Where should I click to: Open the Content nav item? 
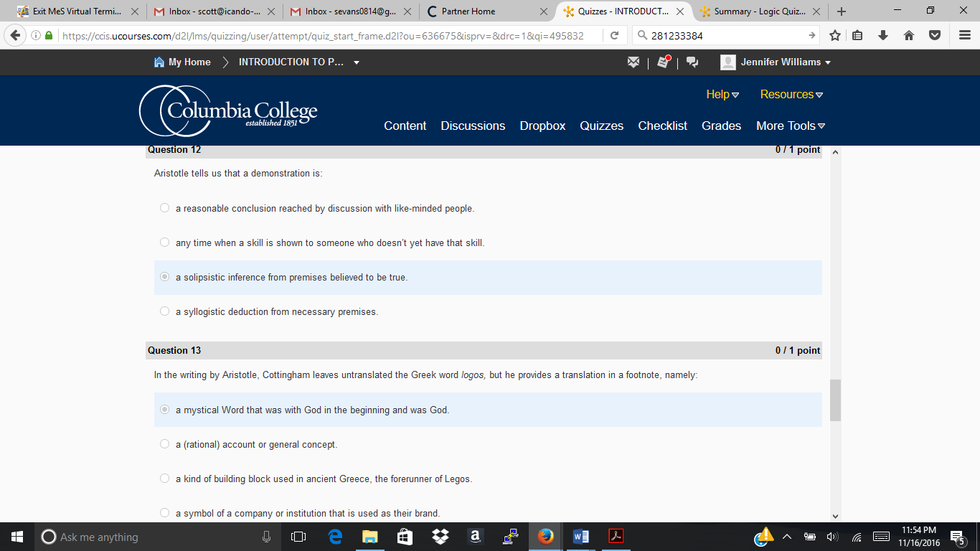[x=405, y=126]
